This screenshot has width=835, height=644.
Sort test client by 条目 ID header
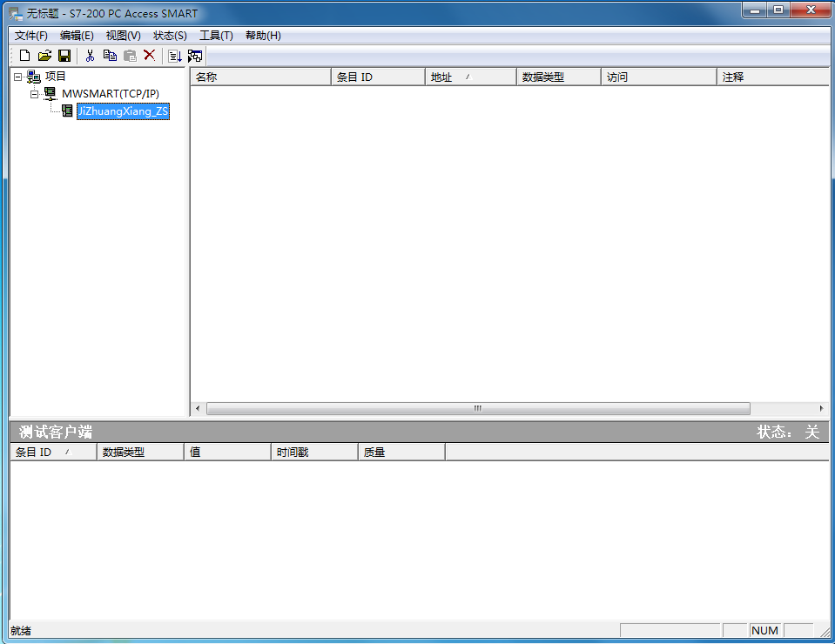(52, 453)
